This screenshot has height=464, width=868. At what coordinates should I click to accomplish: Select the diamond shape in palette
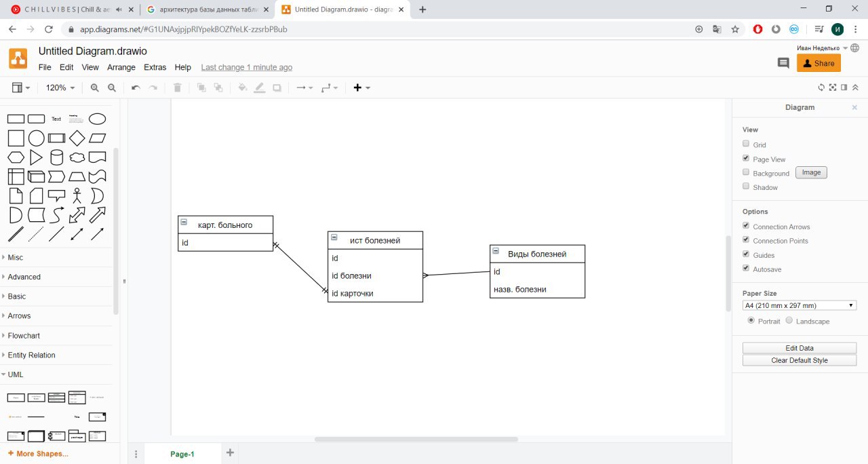pyautogui.click(x=77, y=138)
